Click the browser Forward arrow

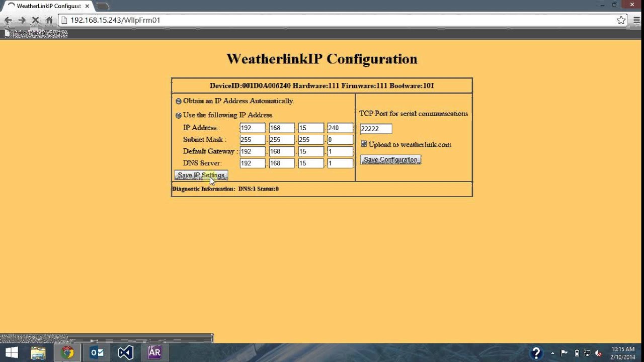click(x=22, y=20)
